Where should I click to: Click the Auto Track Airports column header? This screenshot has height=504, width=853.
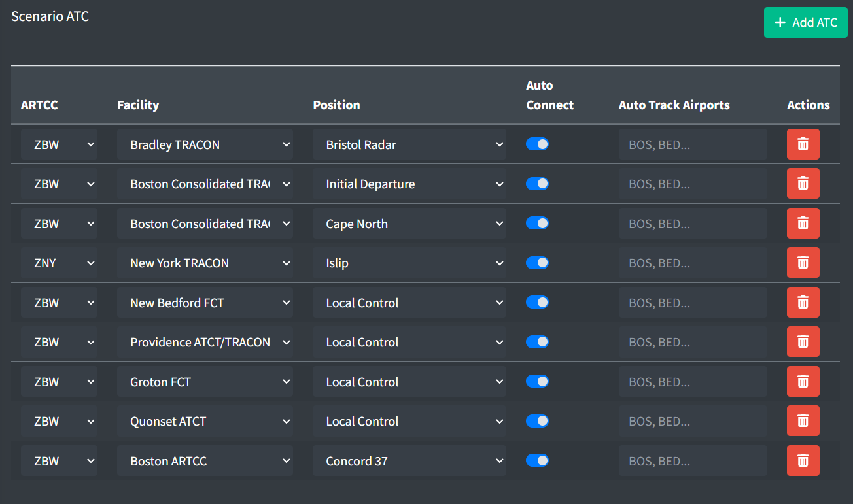coord(674,105)
